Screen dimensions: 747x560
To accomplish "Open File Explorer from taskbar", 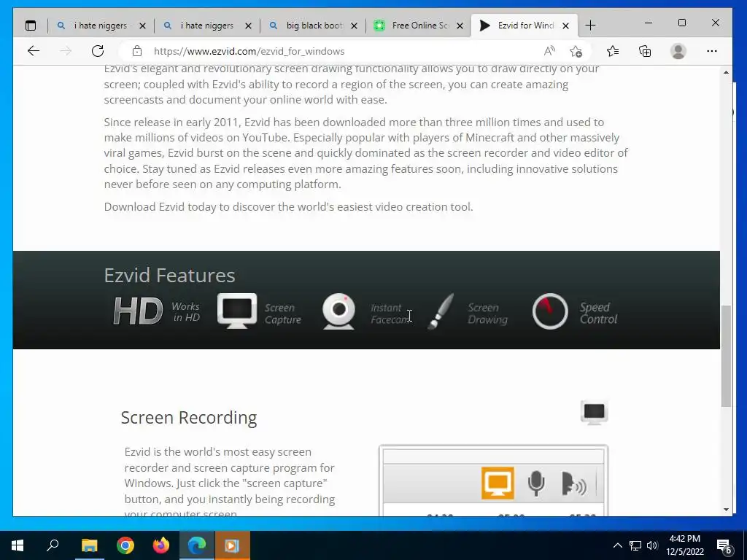I will click(x=89, y=545).
